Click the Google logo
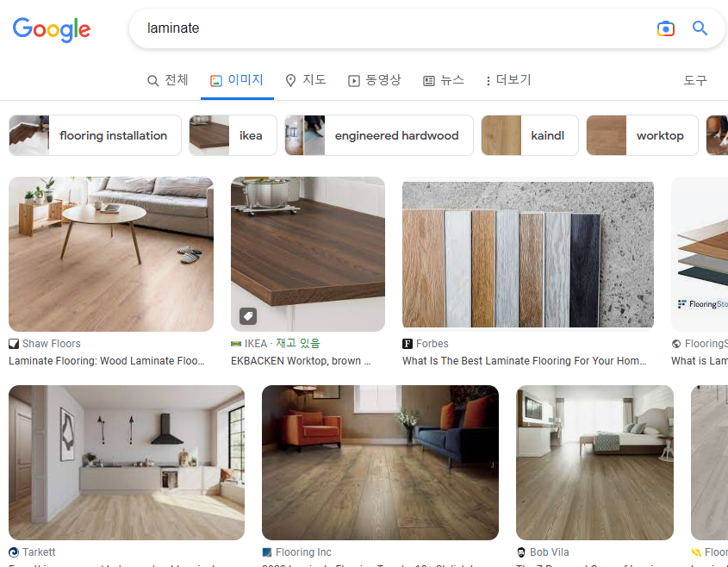 (52, 29)
